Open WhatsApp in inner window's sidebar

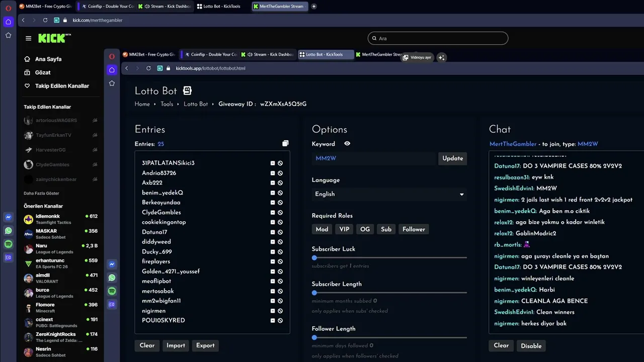[x=112, y=278]
